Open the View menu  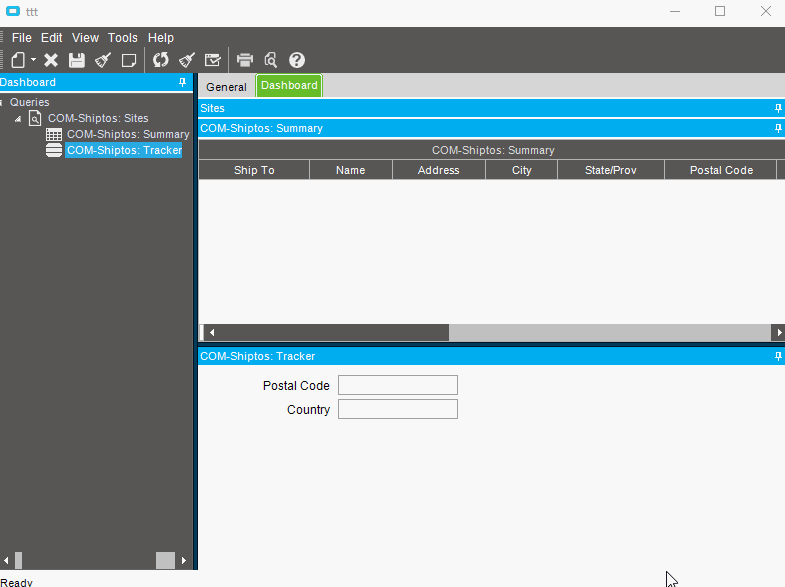85,38
